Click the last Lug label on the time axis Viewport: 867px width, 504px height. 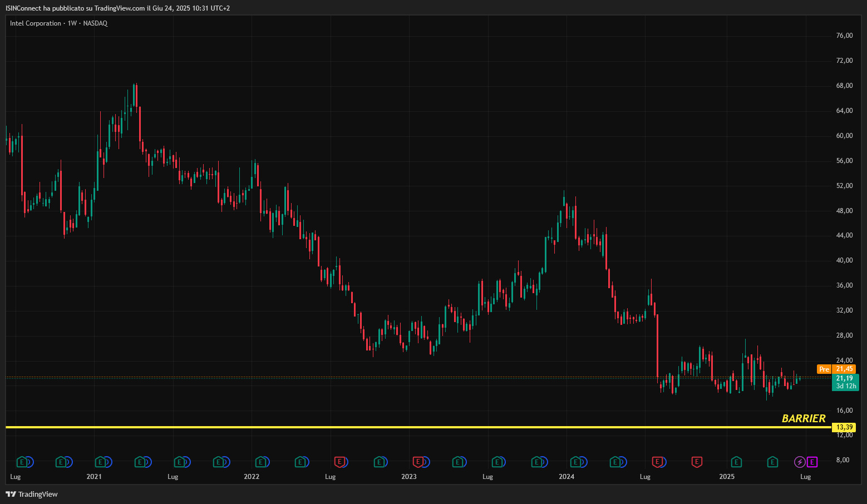point(805,477)
